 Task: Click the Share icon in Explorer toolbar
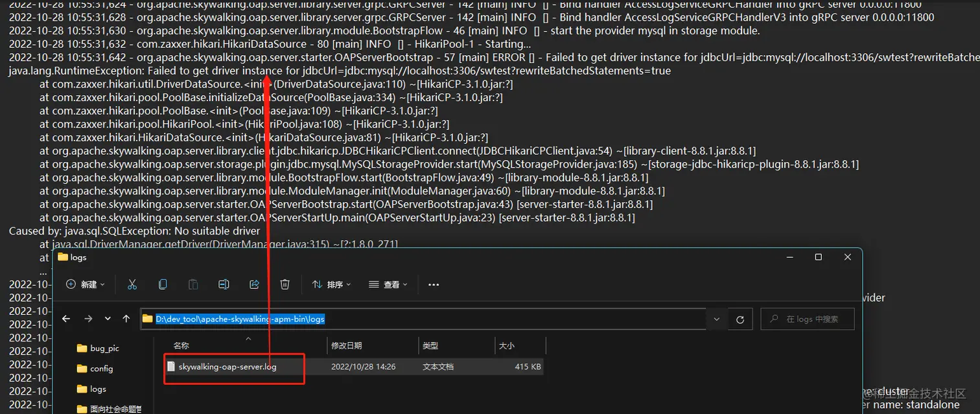tap(254, 284)
